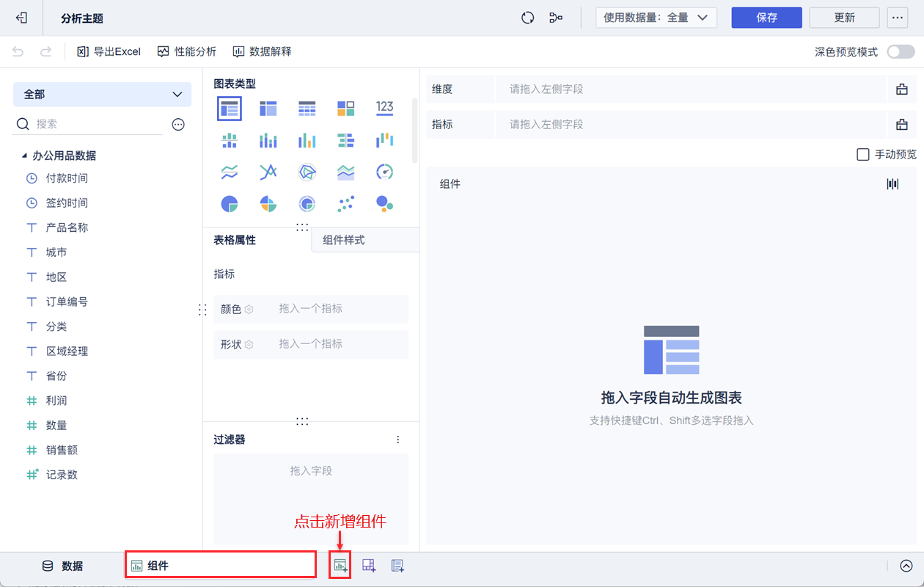Open the 指标 row settings icon
This screenshot has width=924, height=587.
click(x=902, y=125)
